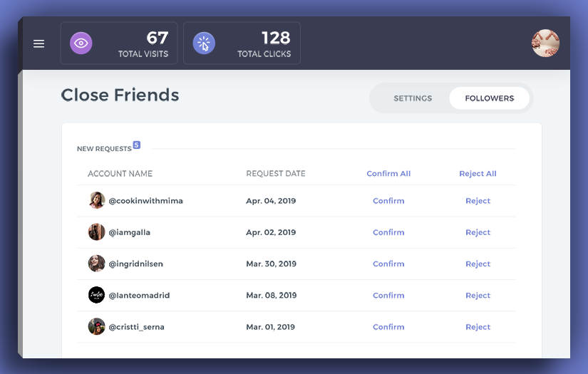
Task: Open @iamgalla's avatar photo
Action: pyautogui.click(x=96, y=232)
